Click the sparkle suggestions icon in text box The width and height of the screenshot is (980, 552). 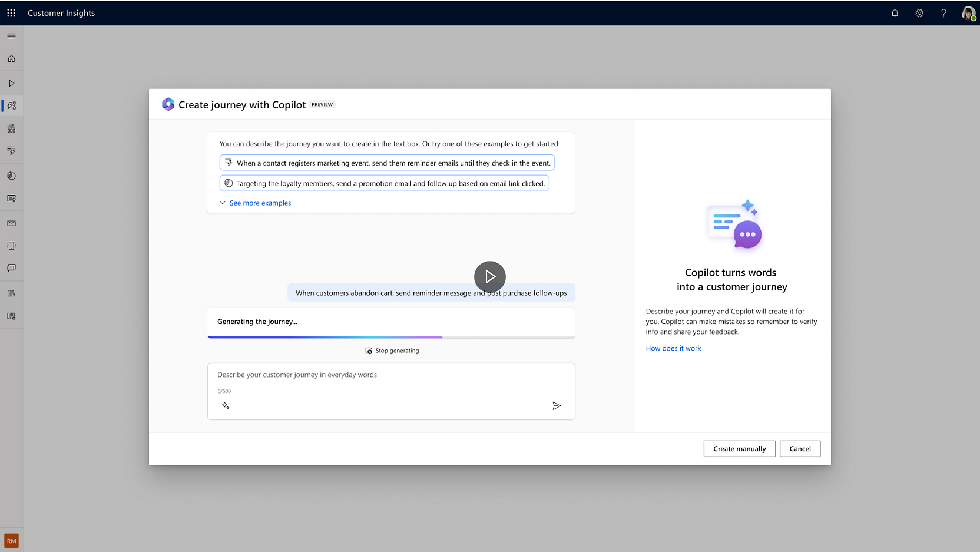226,406
